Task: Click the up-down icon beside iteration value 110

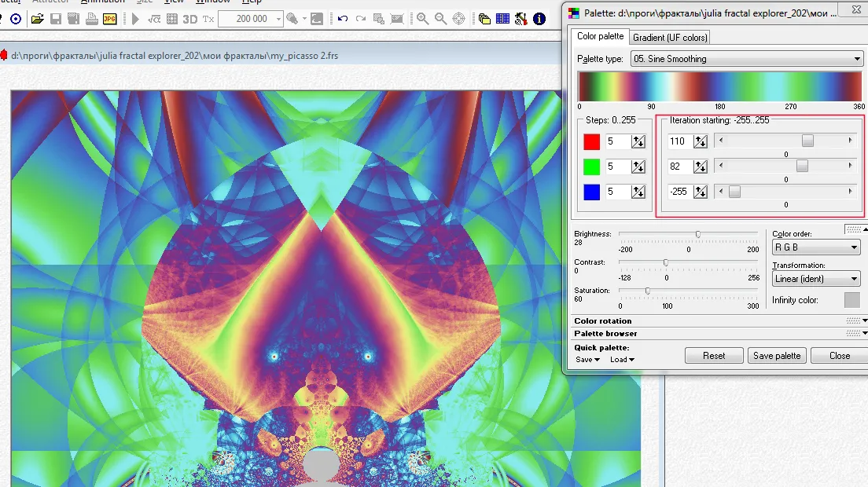Action: [x=701, y=141]
